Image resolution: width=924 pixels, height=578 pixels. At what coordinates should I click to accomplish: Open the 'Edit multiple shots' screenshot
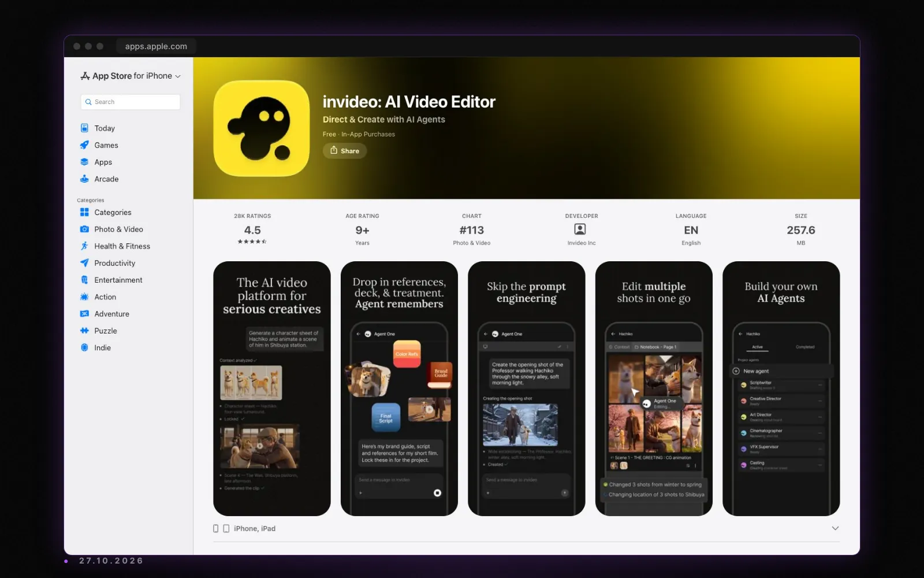click(654, 388)
